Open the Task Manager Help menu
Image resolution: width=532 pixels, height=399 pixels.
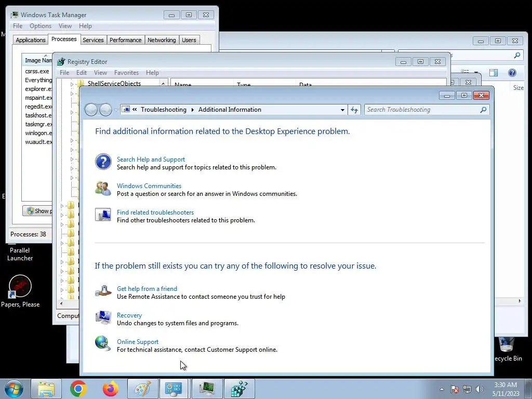[85, 26]
